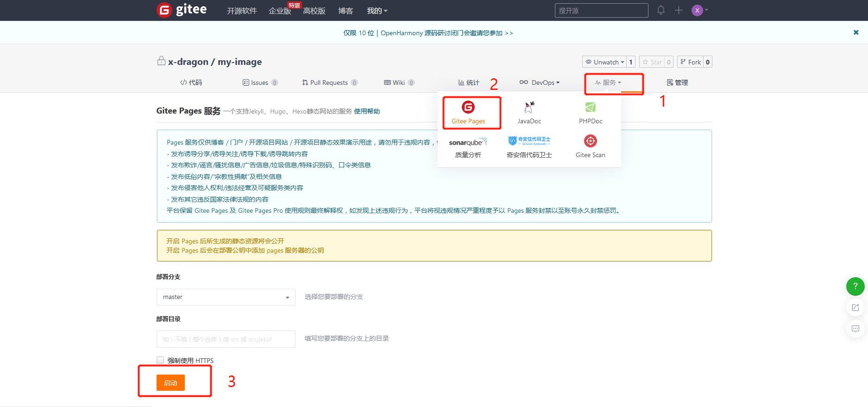The height and width of the screenshot is (407, 868).
Task: Close the OpenHarmony announcement banner
Action: [x=856, y=32]
